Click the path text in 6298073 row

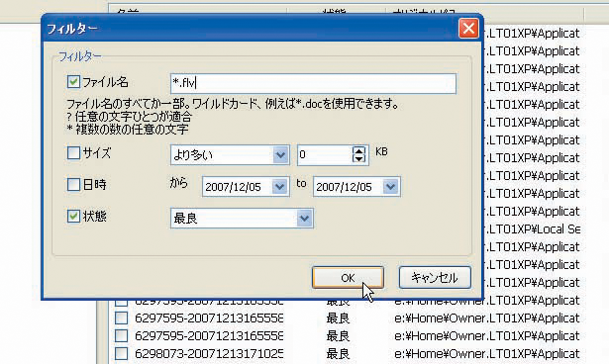pyautogui.click(x=487, y=353)
